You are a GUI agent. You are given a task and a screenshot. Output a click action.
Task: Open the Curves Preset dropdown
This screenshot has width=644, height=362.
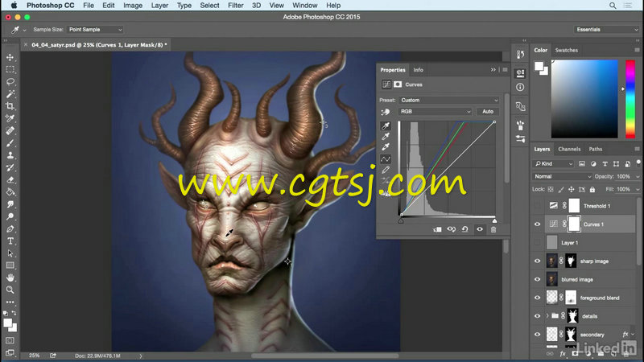point(449,100)
